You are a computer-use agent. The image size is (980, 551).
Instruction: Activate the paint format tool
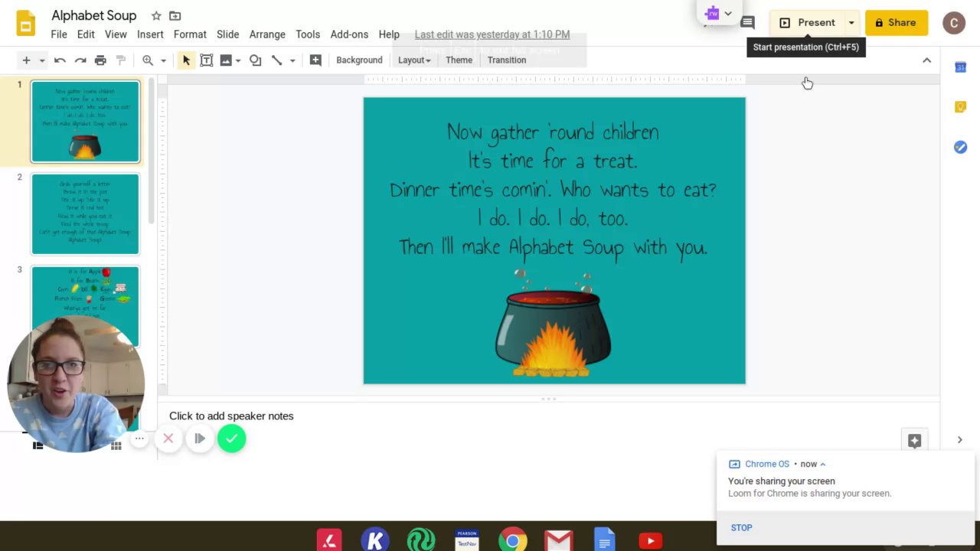coord(120,60)
